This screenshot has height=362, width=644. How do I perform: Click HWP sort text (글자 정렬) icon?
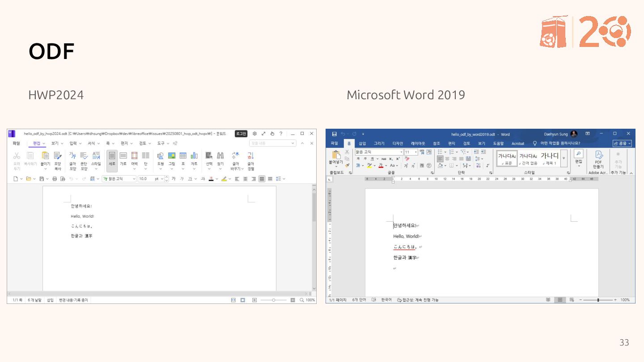pos(250,156)
